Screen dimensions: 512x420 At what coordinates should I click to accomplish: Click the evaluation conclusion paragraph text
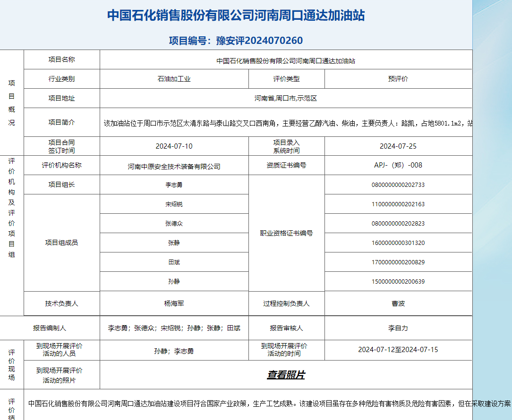click(x=269, y=403)
